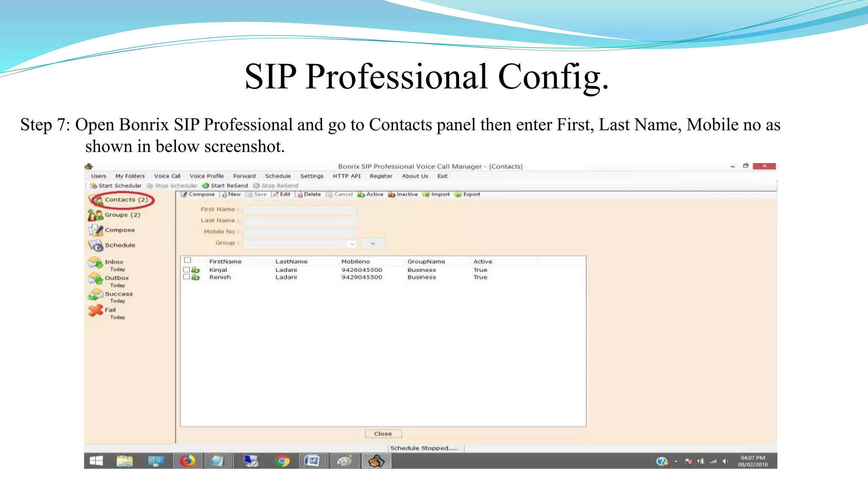Sort by LastName column header
Image resolution: width=868 pixels, height=488 pixels.
pos(292,262)
